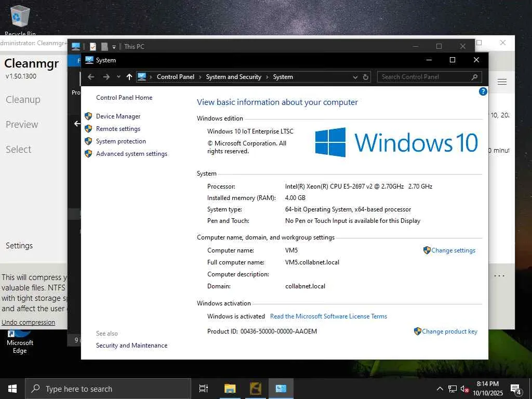Image resolution: width=532 pixels, height=399 pixels.
Task: Click Change settings for computer name
Action: [x=453, y=250]
